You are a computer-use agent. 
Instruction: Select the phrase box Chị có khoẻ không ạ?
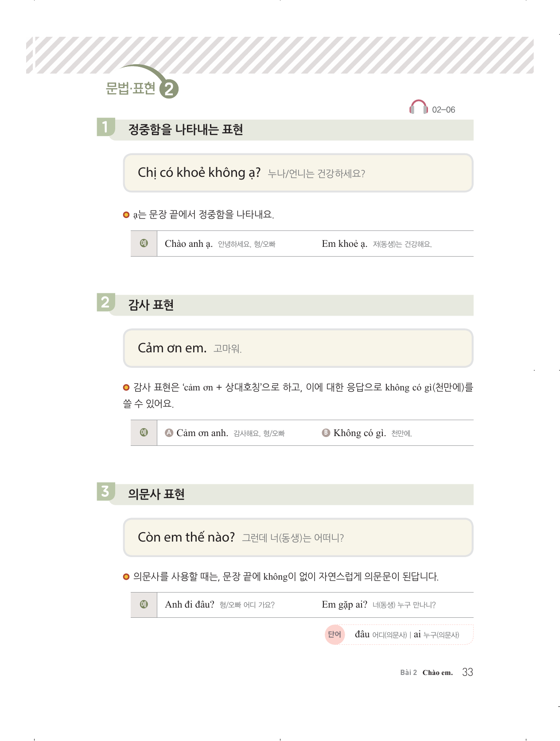(x=298, y=173)
